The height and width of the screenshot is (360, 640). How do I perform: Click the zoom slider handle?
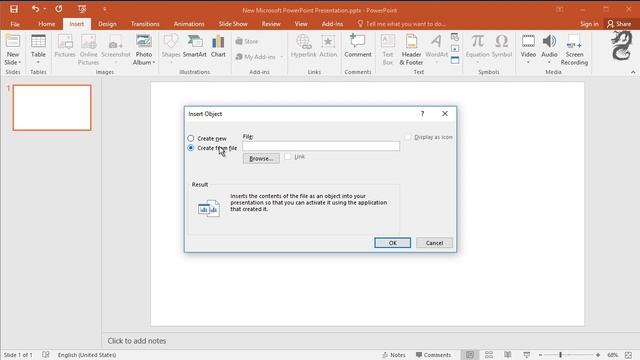point(560,355)
